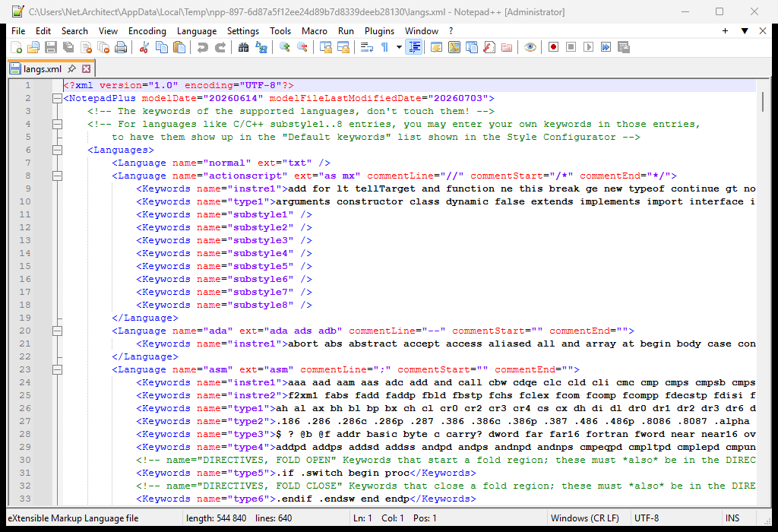Collapse the comment fold on line 4
Viewport: 778px width, 532px height.
coord(58,124)
